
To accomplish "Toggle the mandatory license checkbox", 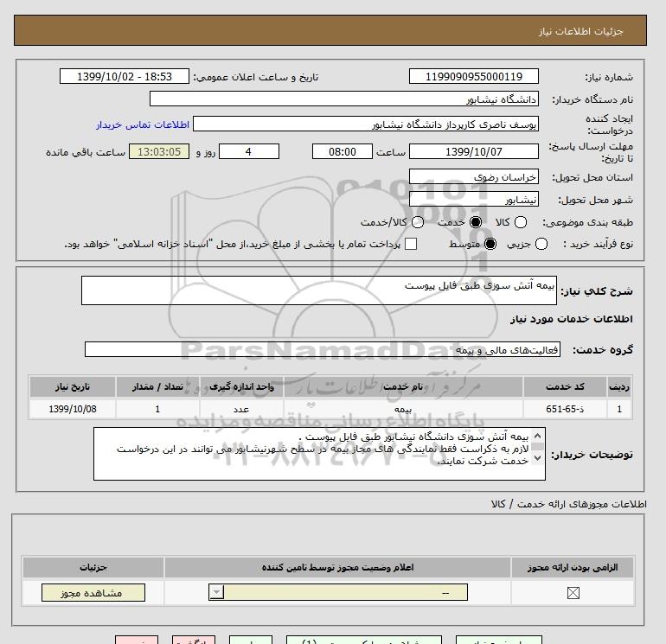I will tap(573, 593).
